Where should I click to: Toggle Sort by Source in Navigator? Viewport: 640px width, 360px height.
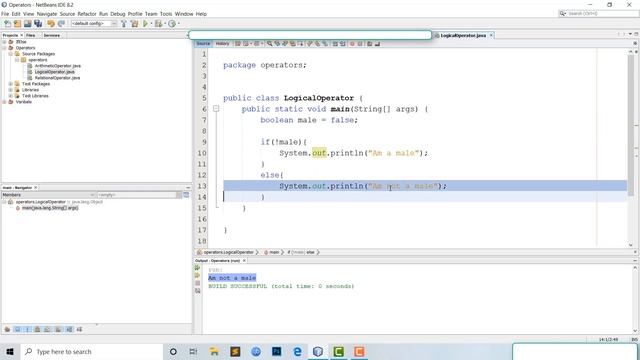pos(79,329)
